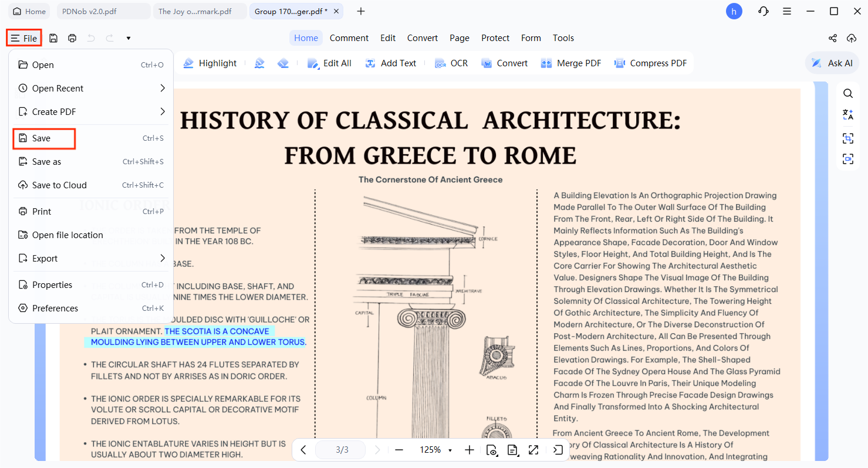Toggle full screen reading mode

(533, 450)
